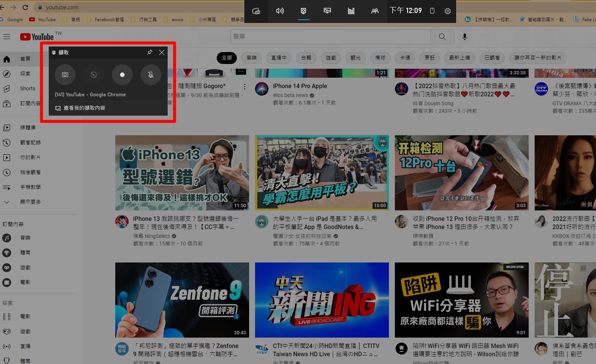
Task: Toggle microphone during capture
Action: pyautogui.click(x=151, y=75)
